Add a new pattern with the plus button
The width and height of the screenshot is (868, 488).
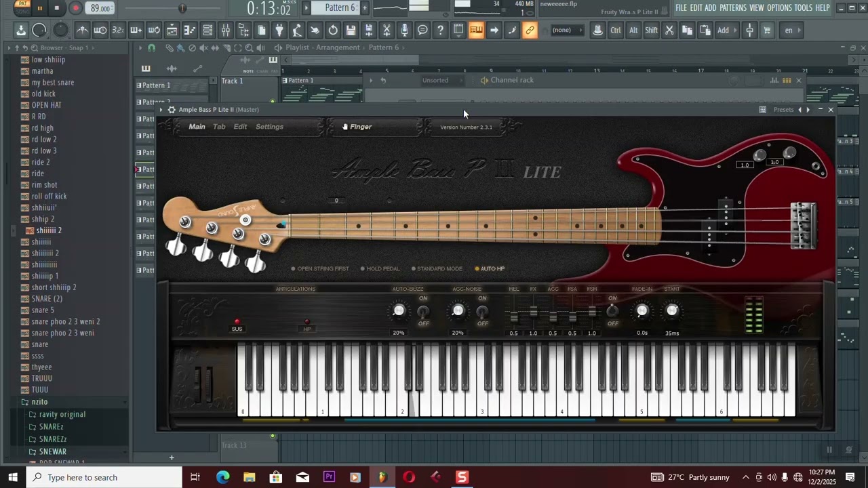[x=364, y=7]
